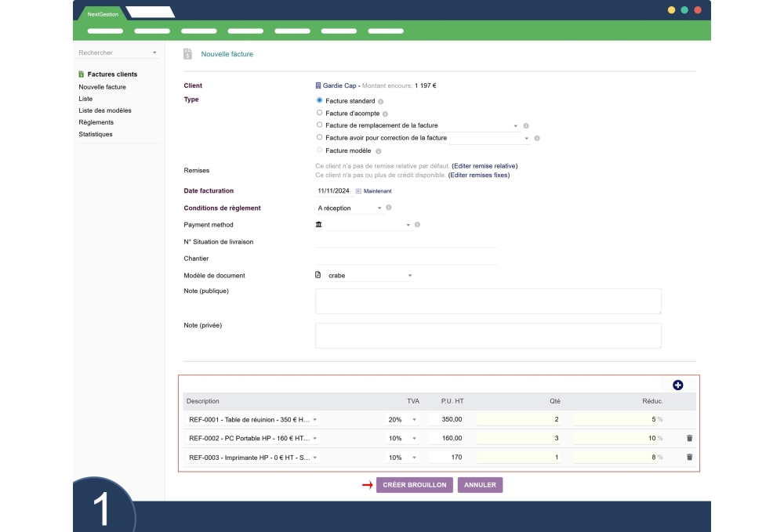This screenshot has height=532, width=784.
Task: Click the green Factures clients sidebar icon
Action: [79, 74]
